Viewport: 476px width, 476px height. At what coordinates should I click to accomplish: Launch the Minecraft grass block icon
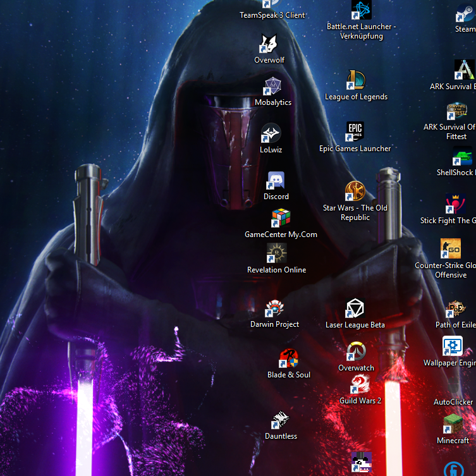tap(453, 424)
